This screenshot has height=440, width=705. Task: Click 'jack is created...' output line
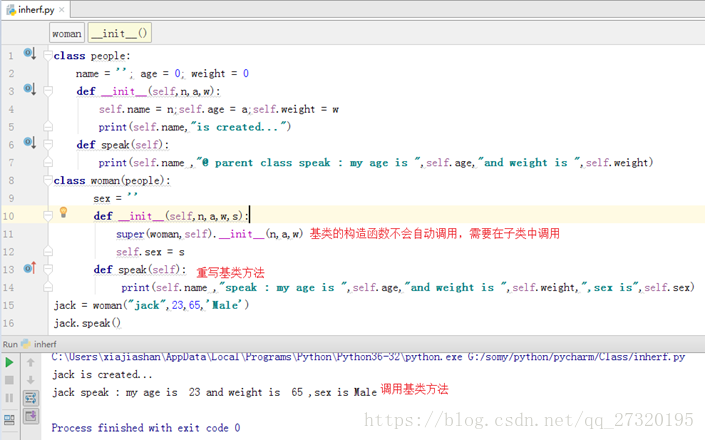102,374
